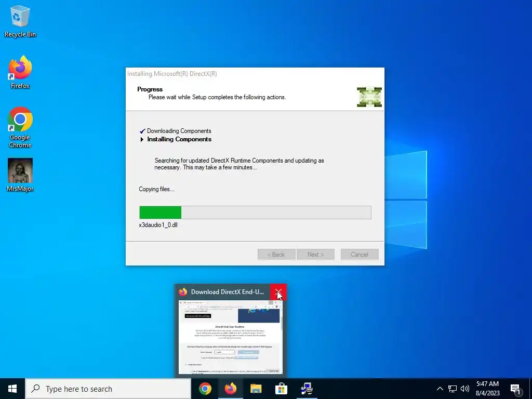Screen dimensions: 532x399
Task: Click the Downloading Components checkmark
Action: click(x=142, y=131)
